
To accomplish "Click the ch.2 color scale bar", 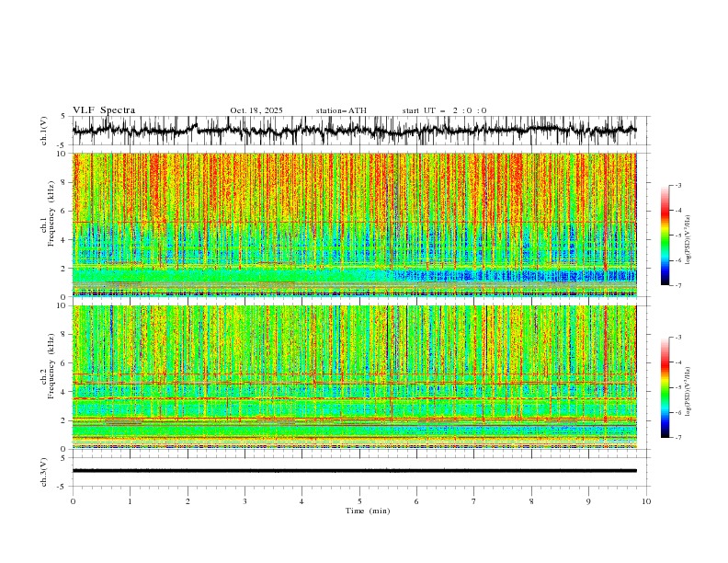I will click(665, 387).
